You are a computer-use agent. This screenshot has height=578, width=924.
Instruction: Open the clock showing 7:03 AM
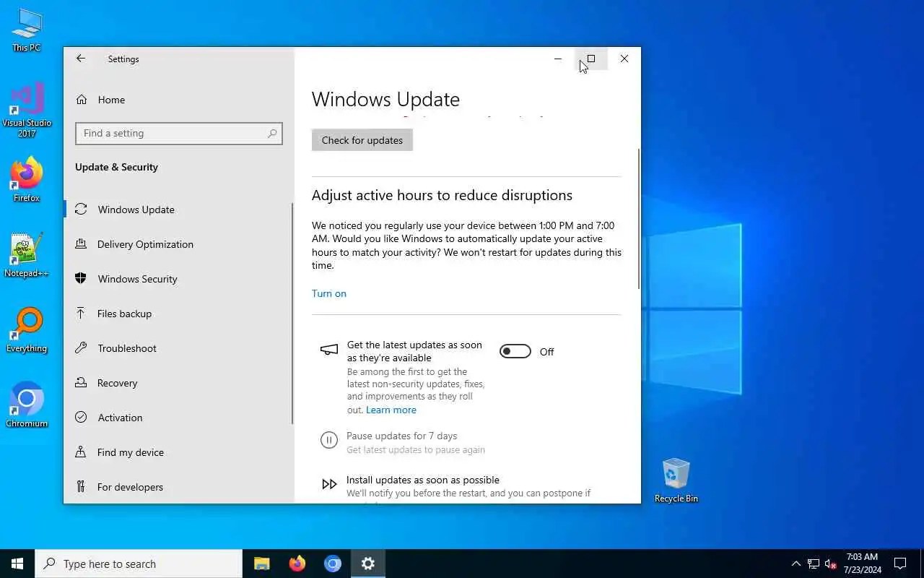(863, 564)
